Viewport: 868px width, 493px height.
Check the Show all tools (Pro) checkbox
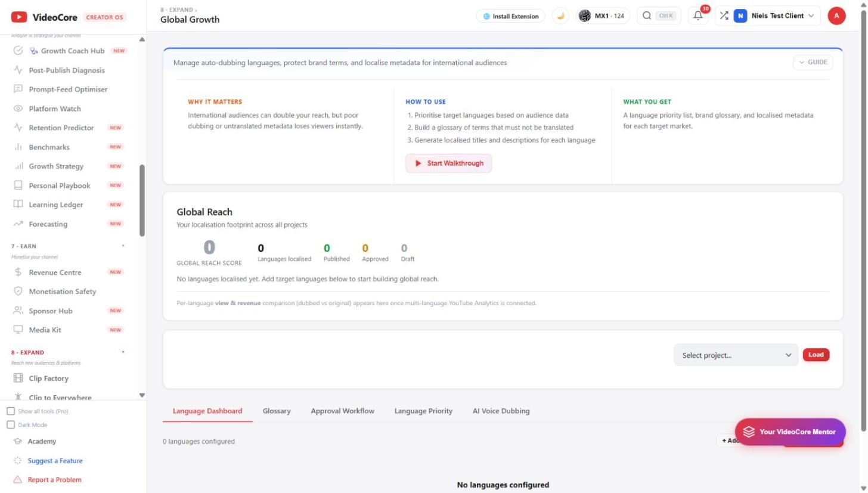[11, 411]
